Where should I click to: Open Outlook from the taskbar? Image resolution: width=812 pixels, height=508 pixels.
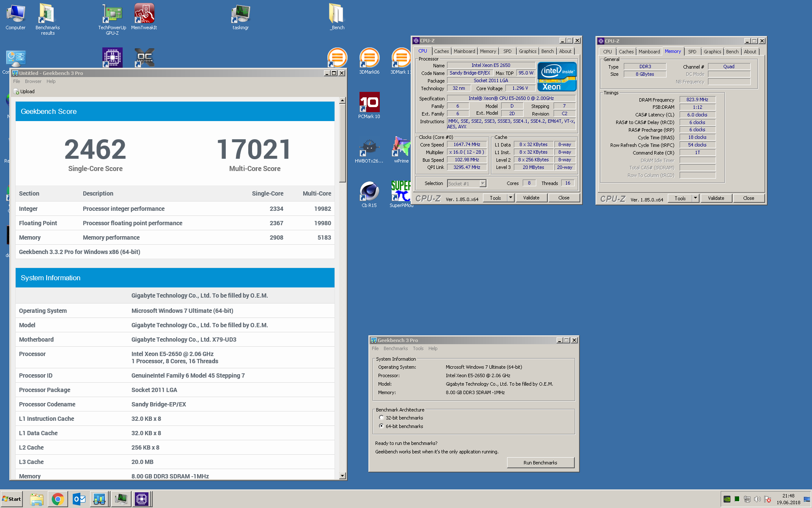pos(79,499)
